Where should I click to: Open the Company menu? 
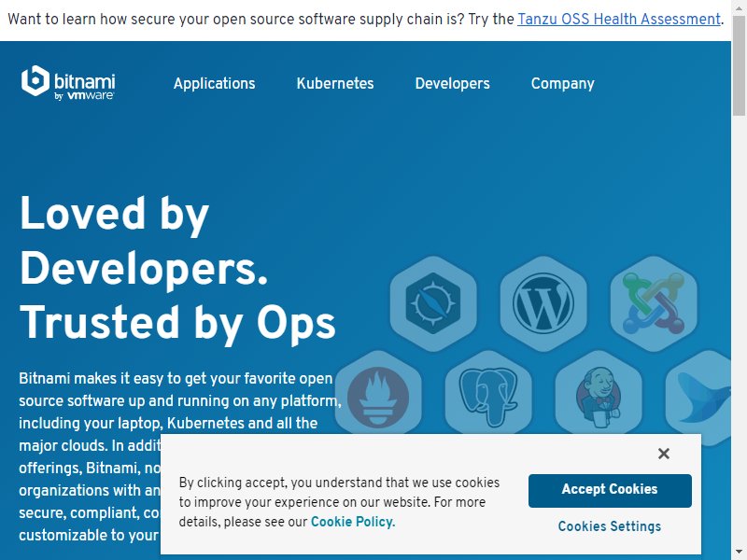pyautogui.click(x=563, y=83)
